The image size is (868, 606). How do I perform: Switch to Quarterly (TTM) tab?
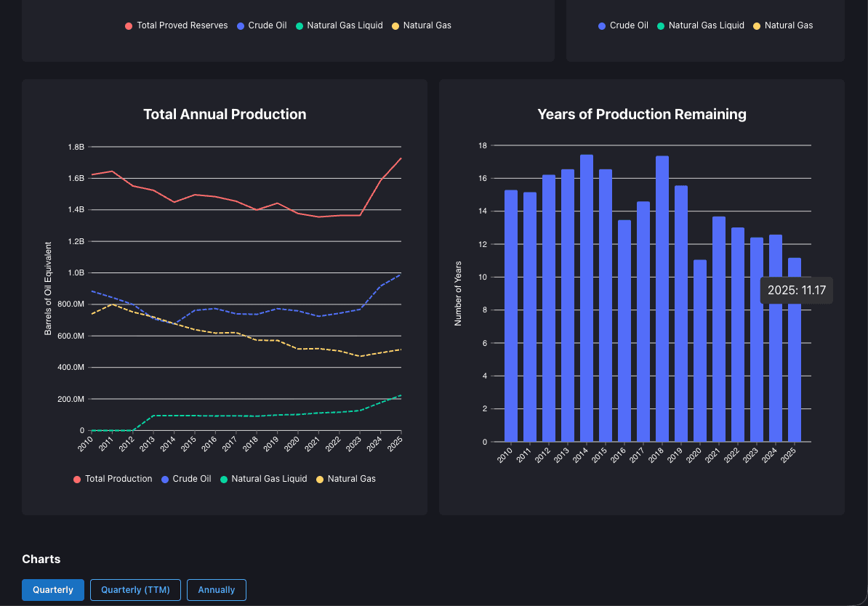point(135,590)
